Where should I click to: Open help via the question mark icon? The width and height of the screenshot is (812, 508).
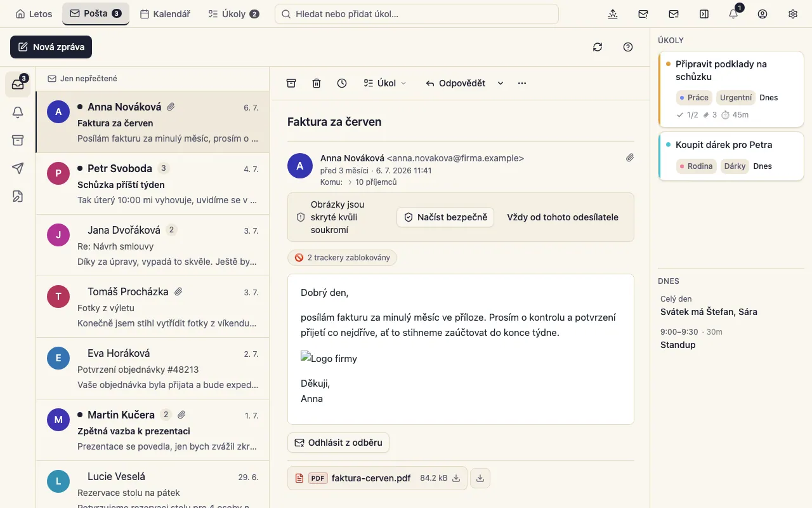click(x=628, y=47)
